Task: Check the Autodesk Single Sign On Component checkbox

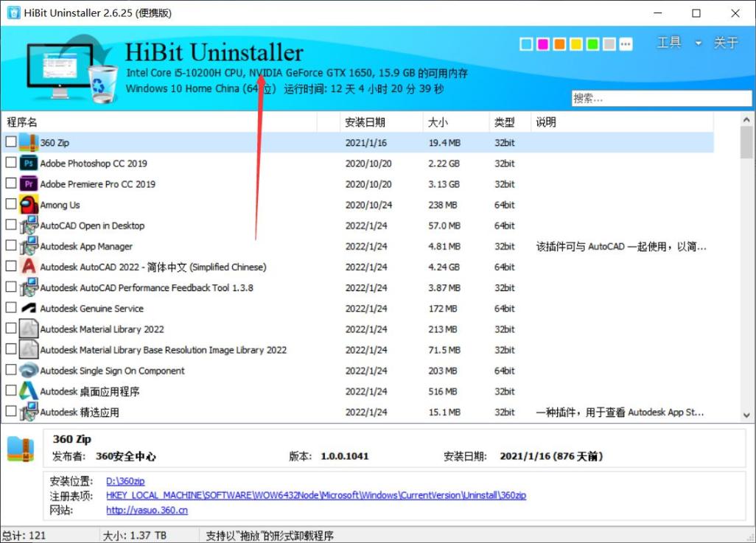Action: (10, 369)
